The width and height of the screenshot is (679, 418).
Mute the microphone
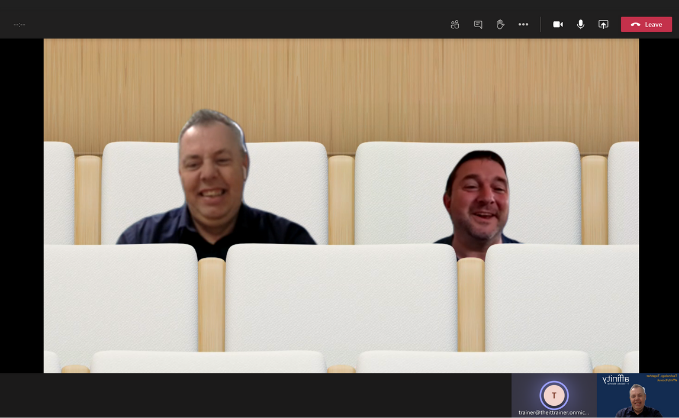[581, 25]
